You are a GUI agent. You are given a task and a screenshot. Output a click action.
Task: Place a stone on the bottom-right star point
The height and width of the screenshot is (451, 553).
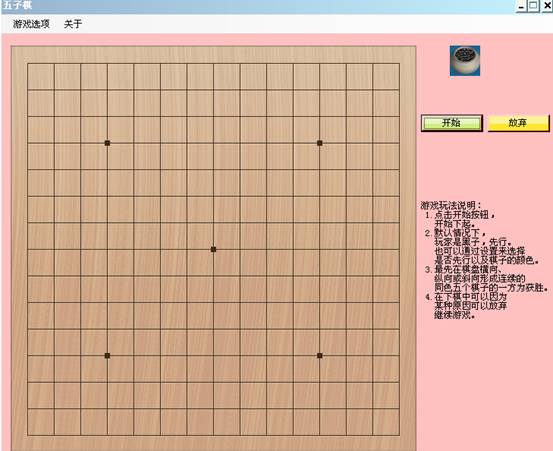(x=320, y=355)
